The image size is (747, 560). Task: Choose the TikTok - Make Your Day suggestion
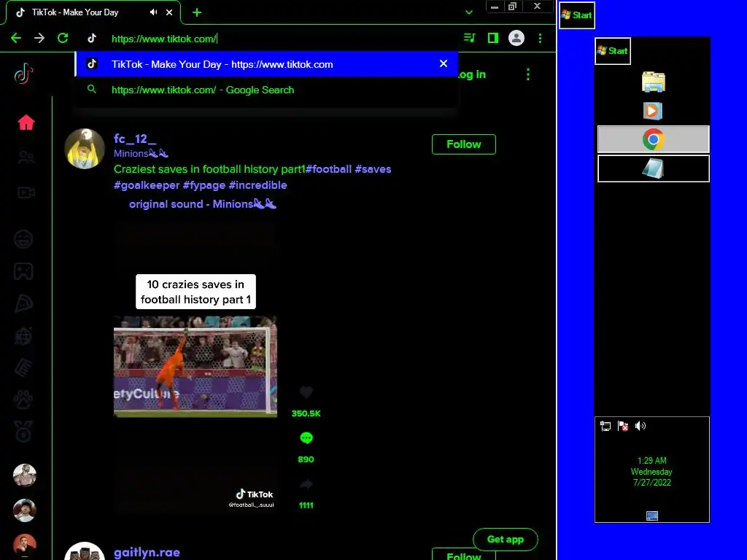coord(266,64)
